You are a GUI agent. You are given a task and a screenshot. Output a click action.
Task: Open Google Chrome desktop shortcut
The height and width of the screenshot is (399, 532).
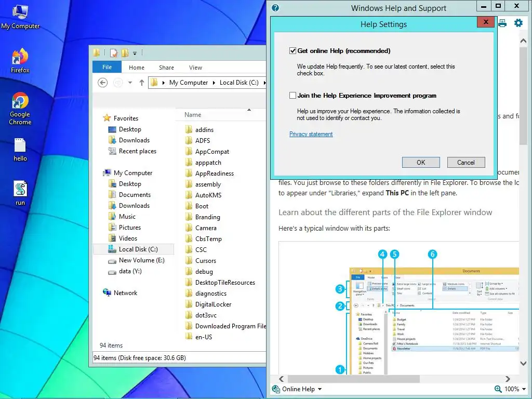click(x=20, y=109)
